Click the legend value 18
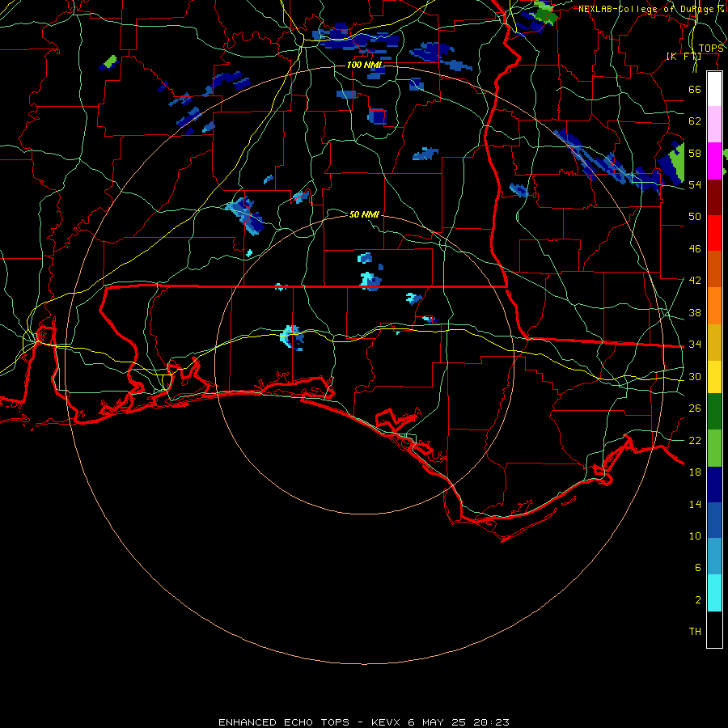 pyautogui.click(x=695, y=472)
